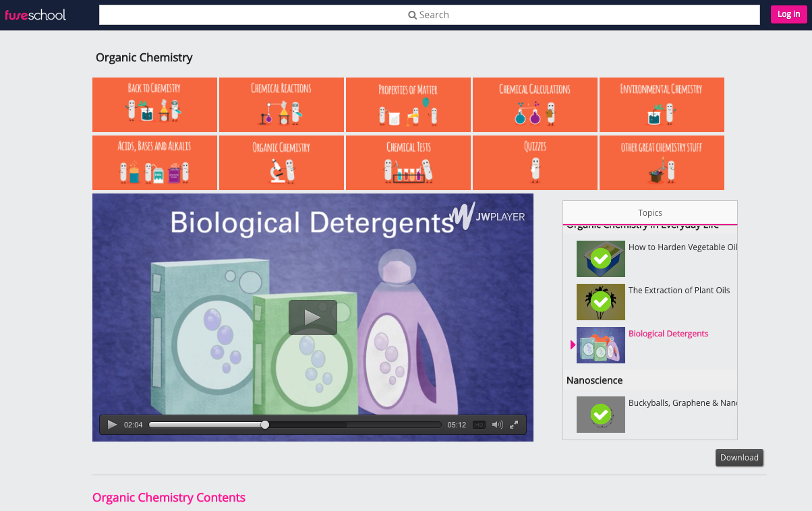Open the Biological Detergents video link
This screenshot has width=812, height=511.
(x=668, y=333)
